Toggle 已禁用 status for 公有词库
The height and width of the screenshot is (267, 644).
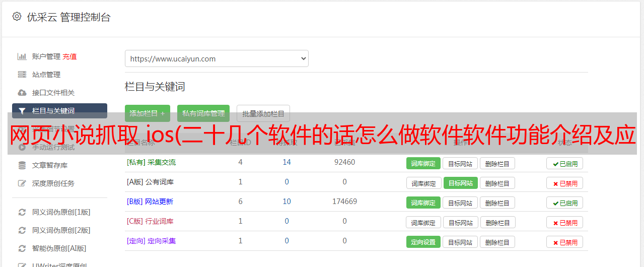(x=565, y=183)
